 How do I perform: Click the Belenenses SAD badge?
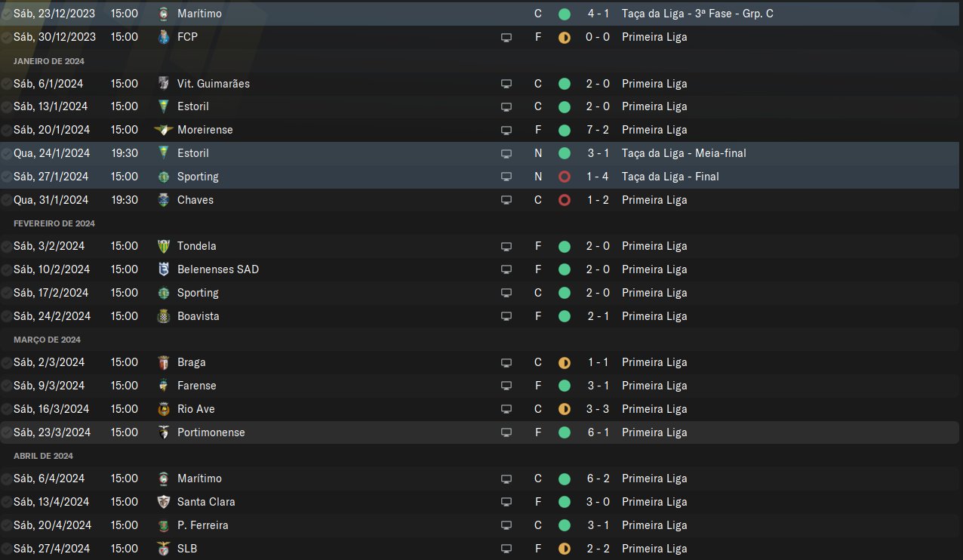point(164,269)
